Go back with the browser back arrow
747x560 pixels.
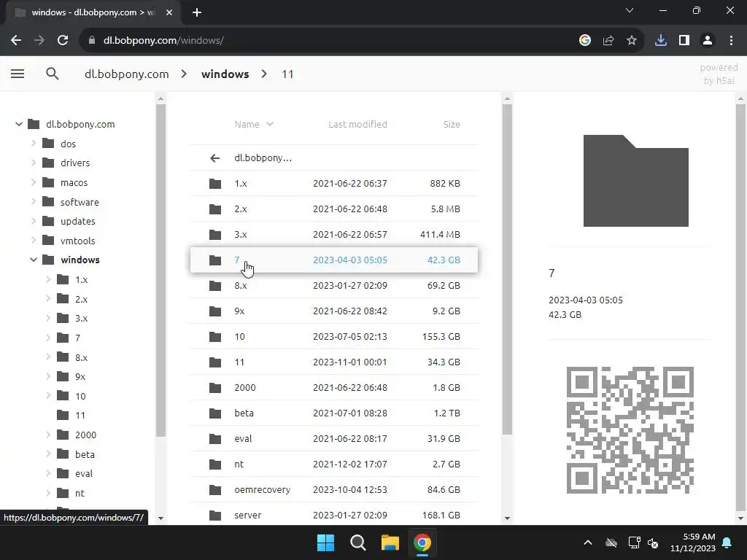[16, 41]
